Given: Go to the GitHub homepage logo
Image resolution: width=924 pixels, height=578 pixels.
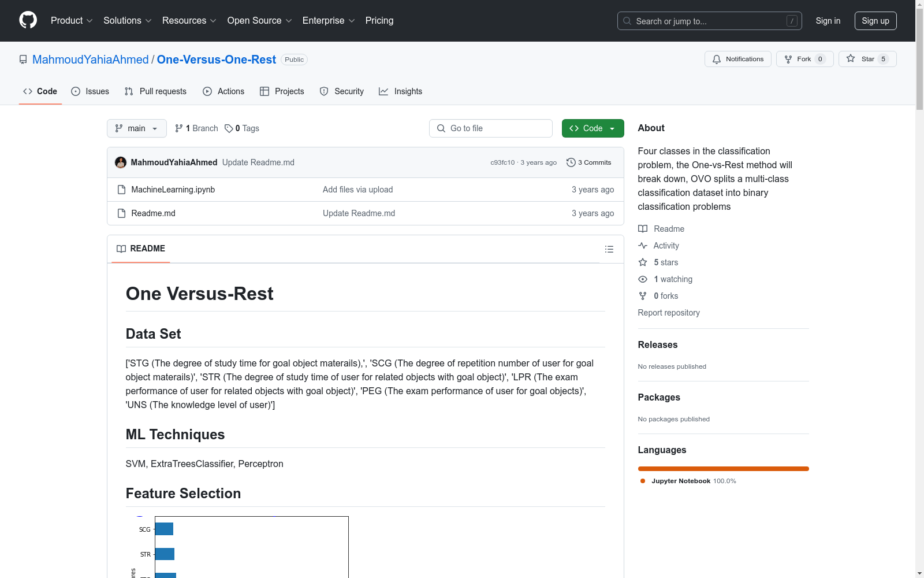Looking at the screenshot, I should pyautogui.click(x=28, y=20).
